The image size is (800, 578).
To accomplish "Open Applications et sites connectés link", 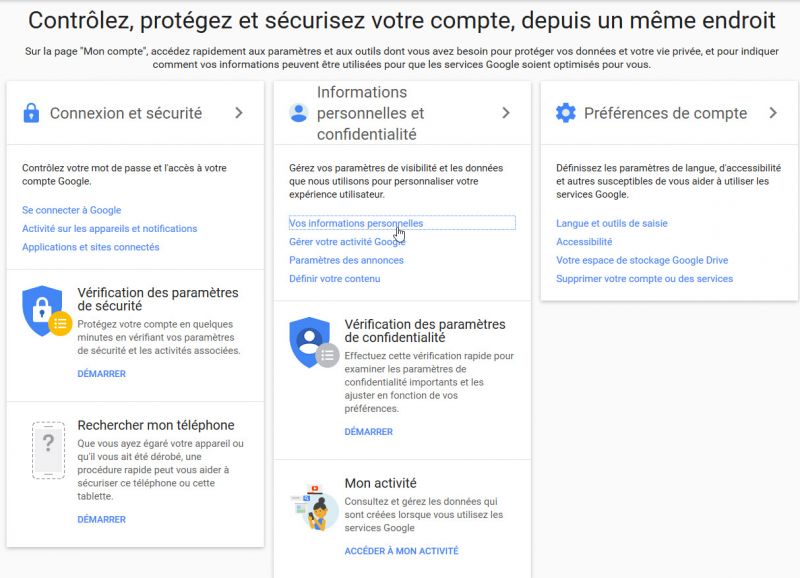I will click(x=90, y=247).
